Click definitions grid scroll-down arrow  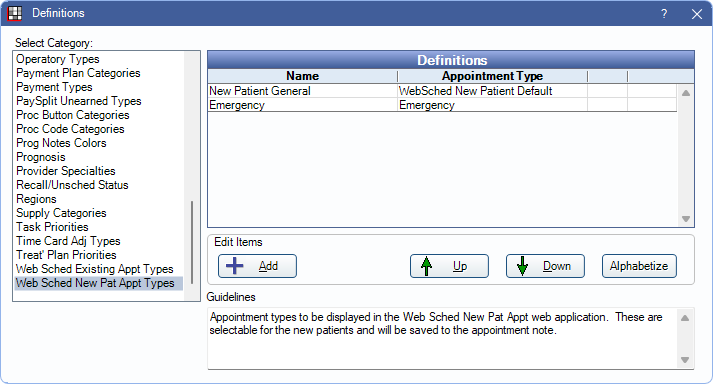[x=686, y=219]
